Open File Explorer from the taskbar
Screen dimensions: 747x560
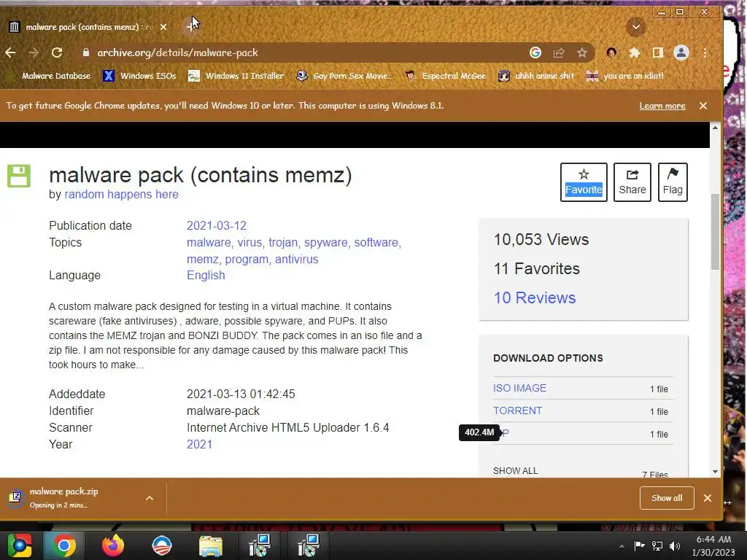tap(211, 545)
